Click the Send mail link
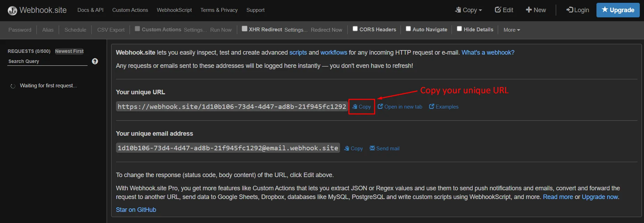Image resolution: width=644 pixels, height=223 pixels. click(x=385, y=149)
